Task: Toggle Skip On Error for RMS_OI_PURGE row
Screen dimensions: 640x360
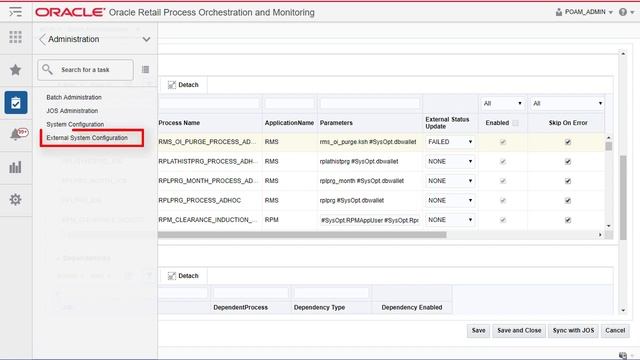Action: click(x=568, y=142)
